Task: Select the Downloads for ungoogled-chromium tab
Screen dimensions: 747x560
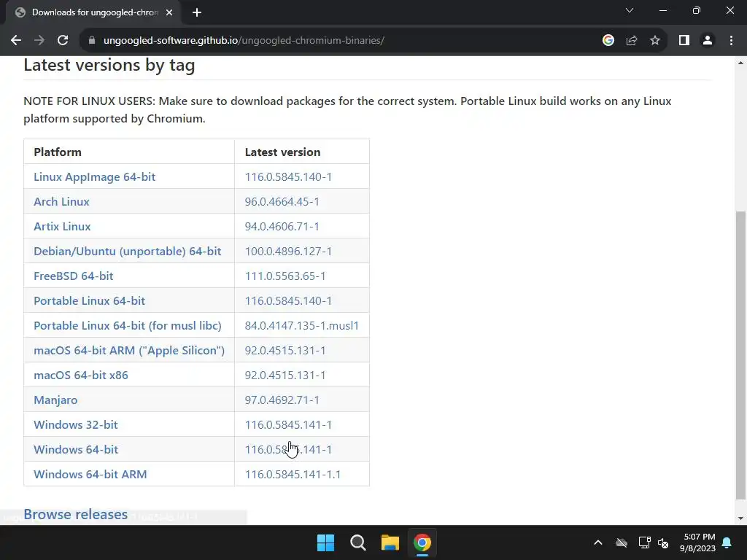Action: click(94, 12)
